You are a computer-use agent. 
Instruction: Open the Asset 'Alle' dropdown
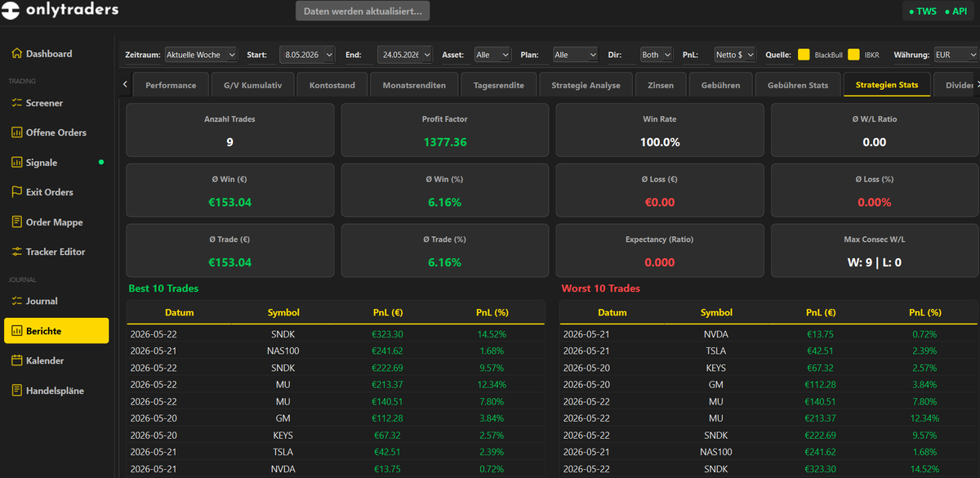[x=492, y=55]
